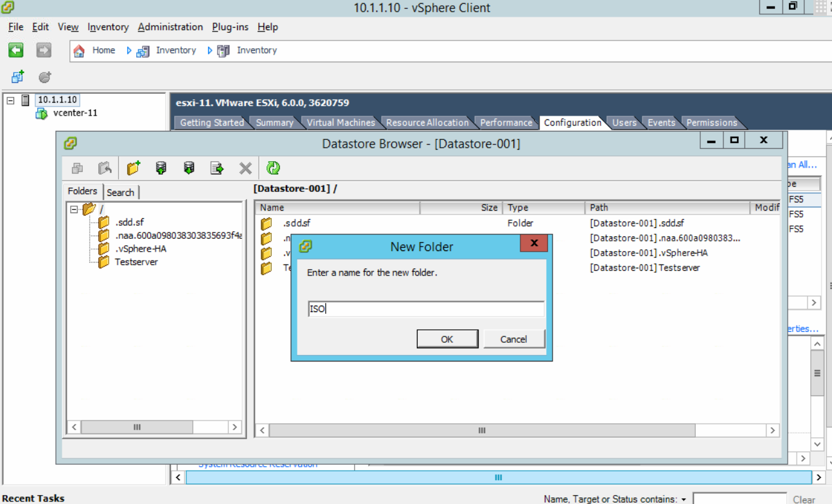Click the Home icon in breadcrumb bar
The height and width of the screenshot is (504, 832).
pyautogui.click(x=79, y=51)
